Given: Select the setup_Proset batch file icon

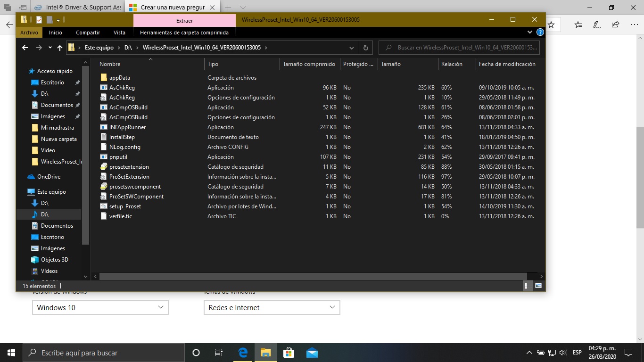Looking at the screenshot, I should [104, 206].
